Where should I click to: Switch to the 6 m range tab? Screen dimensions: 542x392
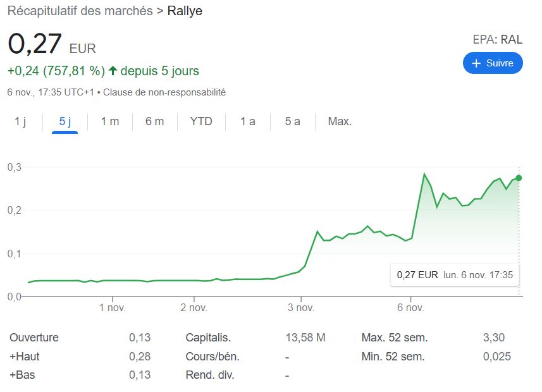[x=154, y=121]
